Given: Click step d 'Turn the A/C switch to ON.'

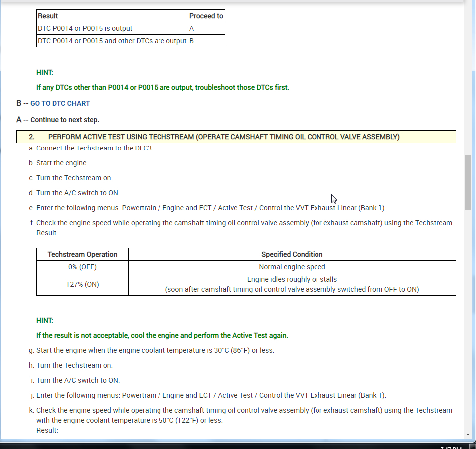Looking at the screenshot, I should coord(78,193).
